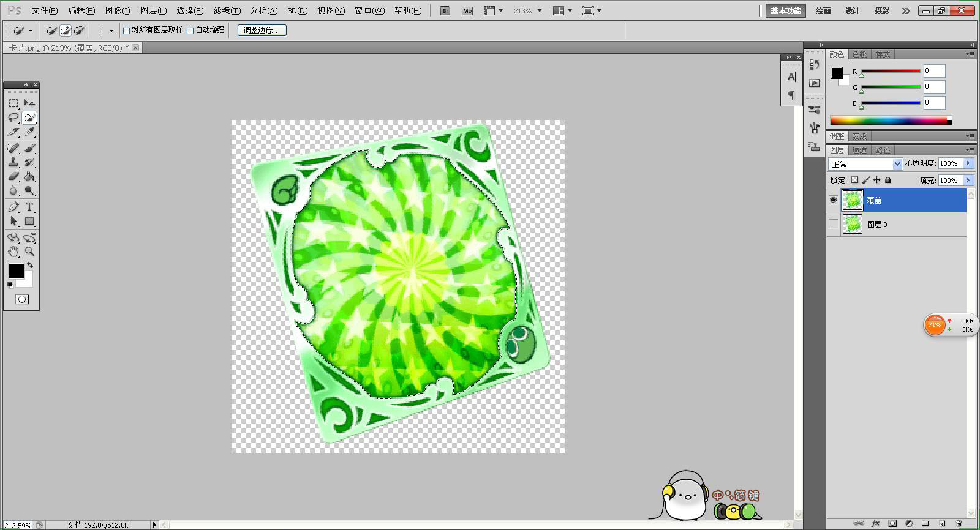Select the Spot Healing Brush tool

pos(13,148)
